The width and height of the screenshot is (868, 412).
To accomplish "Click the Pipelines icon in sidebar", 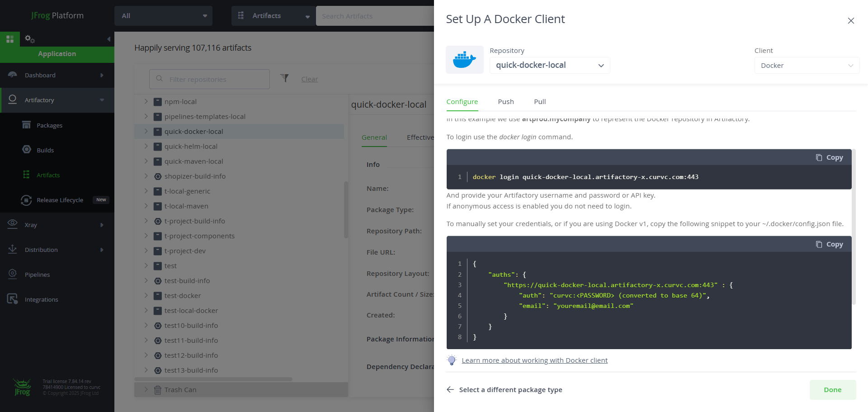I will [13, 274].
